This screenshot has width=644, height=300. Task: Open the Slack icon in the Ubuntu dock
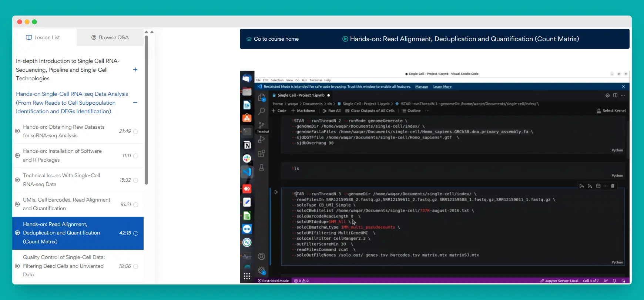[x=247, y=158]
